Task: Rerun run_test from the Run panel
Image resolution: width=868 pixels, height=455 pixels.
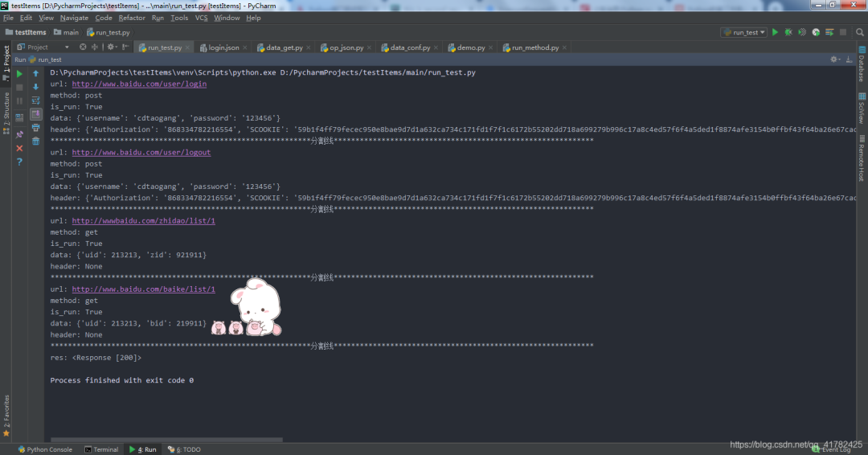Action: pyautogui.click(x=19, y=74)
